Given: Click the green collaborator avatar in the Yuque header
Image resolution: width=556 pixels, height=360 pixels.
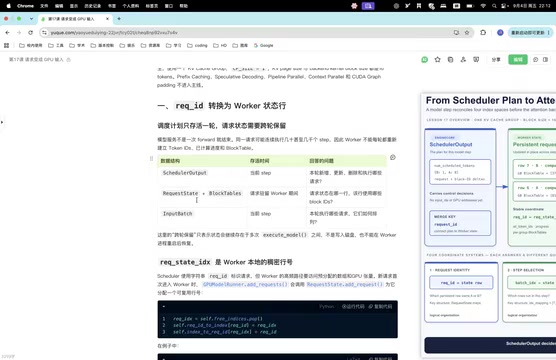Looking at the screenshot, I should tap(424, 60).
